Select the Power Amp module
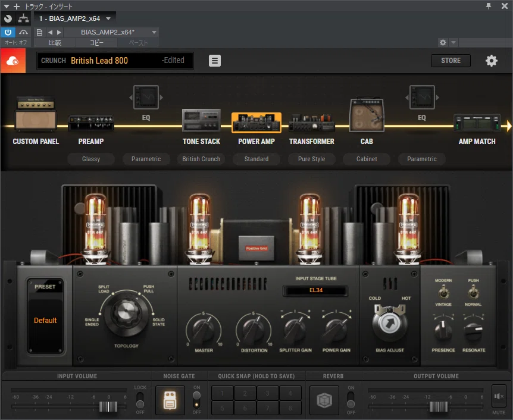513x420 pixels. tap(256, 123)
